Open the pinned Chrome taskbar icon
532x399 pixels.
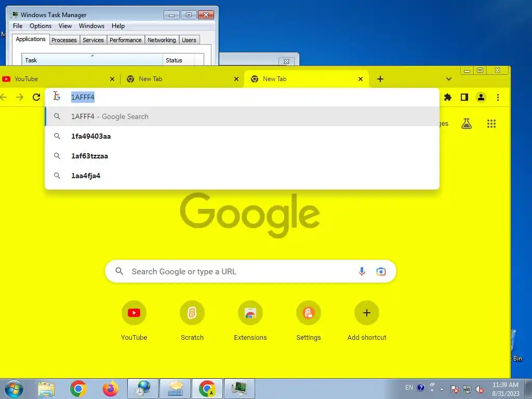pyautogui.click(x=78, y=389)
